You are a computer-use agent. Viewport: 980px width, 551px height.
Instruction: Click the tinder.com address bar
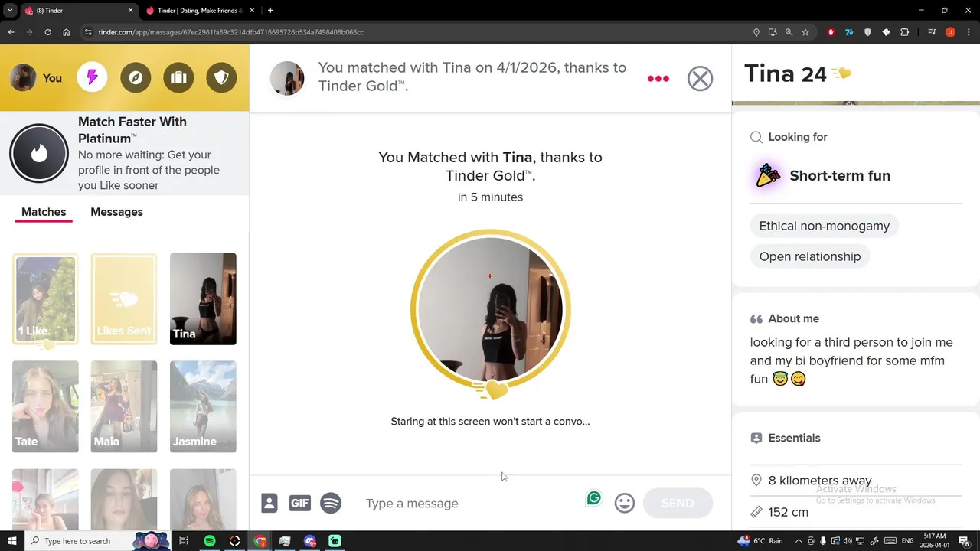[x=413, y=32]
